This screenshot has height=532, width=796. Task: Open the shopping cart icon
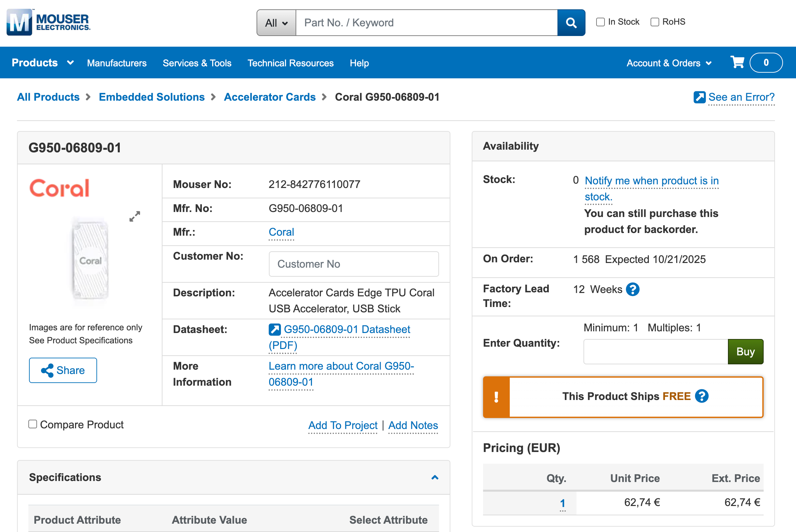click(737, 62)
